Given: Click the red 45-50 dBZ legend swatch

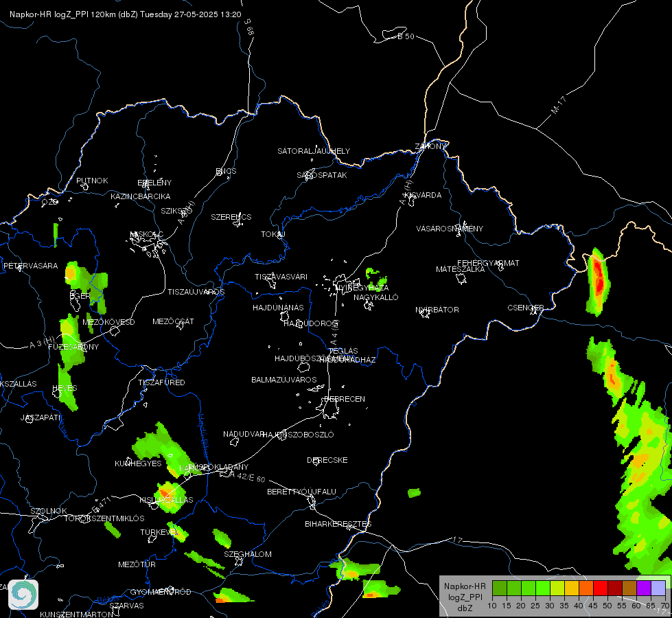Looking at the screenshot, I should [600, 588].
